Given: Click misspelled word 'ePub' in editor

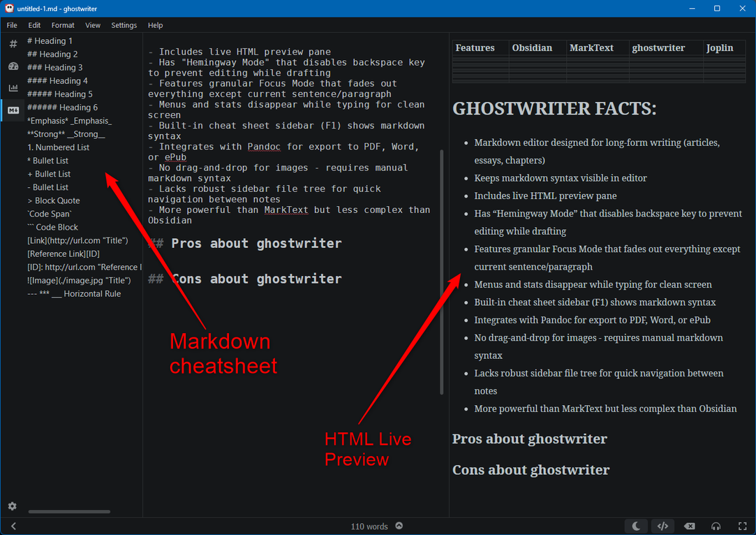Looking at the screenshot, I should (175, 157).
